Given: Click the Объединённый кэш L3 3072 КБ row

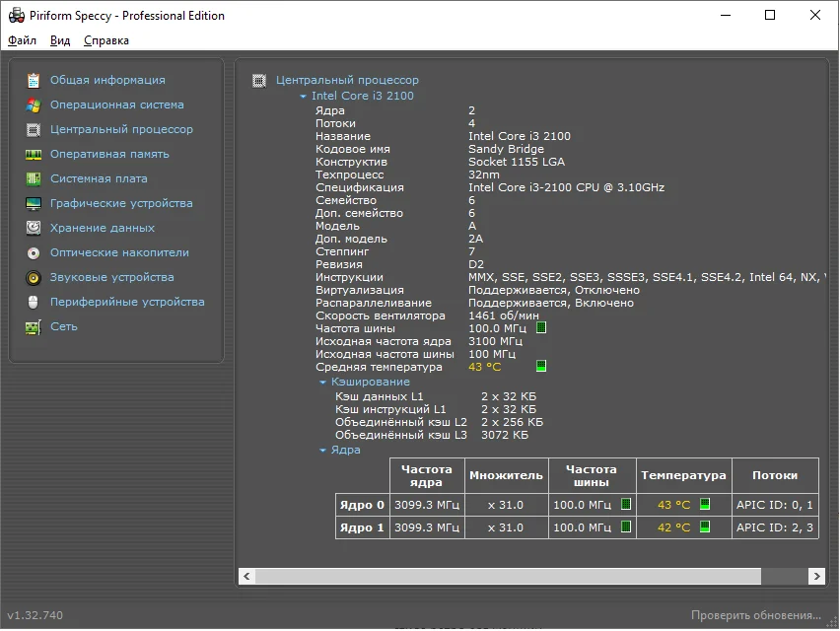Looking at the screenshot, I should coord(432,435).
